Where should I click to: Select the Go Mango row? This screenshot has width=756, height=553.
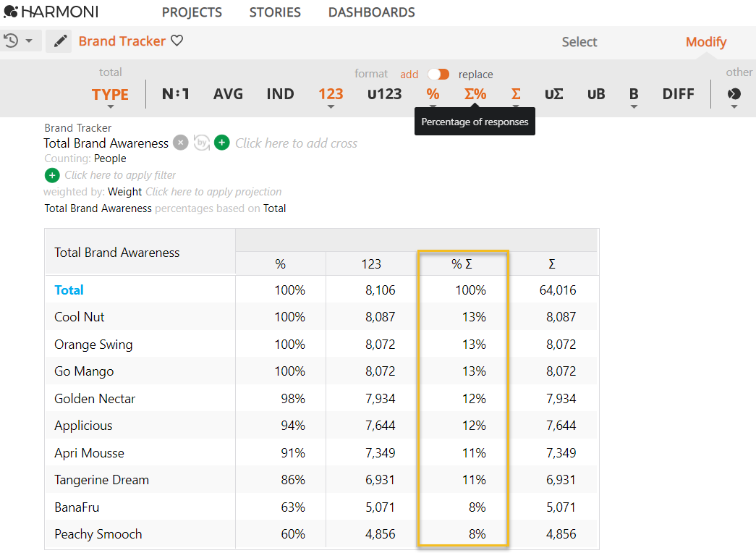click(x=84, y=371)
